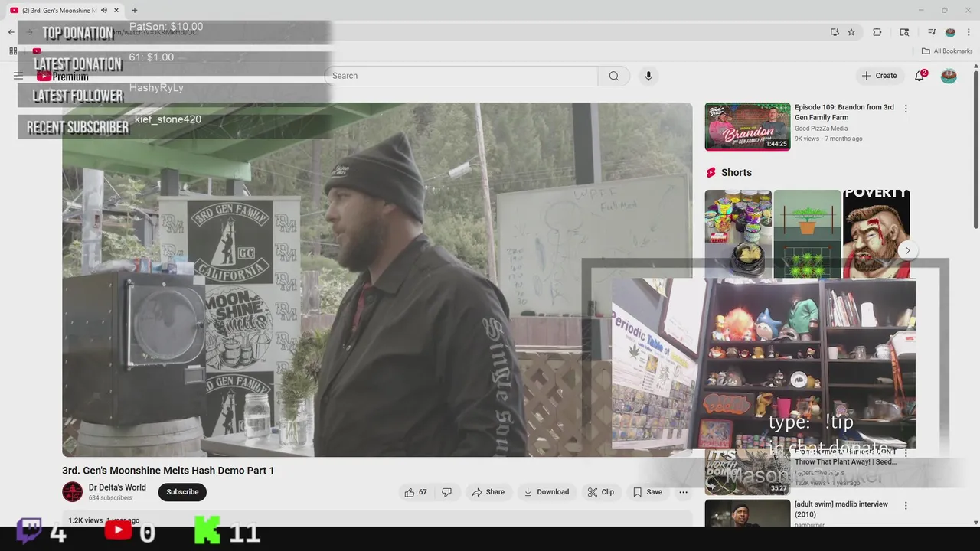Open the 35:27 video thumbnail
The width and height of the screenshot is (980, 551).
coord(747,471)
